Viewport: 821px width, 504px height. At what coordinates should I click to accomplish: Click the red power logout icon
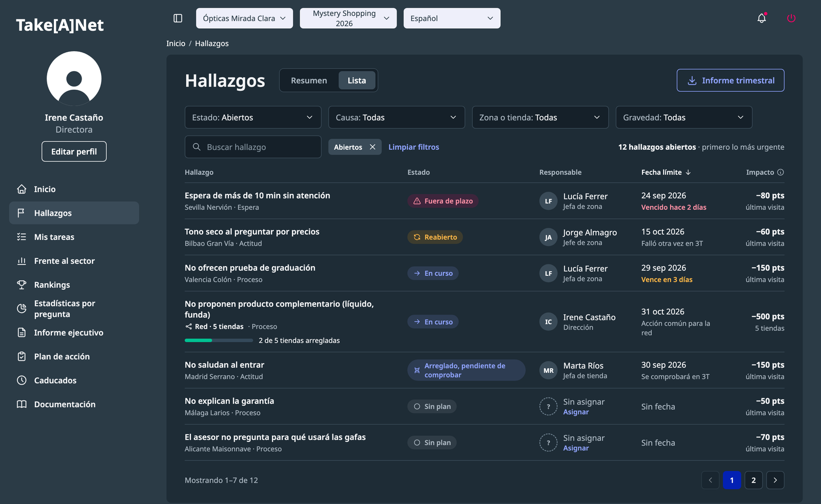coord(791,18)
